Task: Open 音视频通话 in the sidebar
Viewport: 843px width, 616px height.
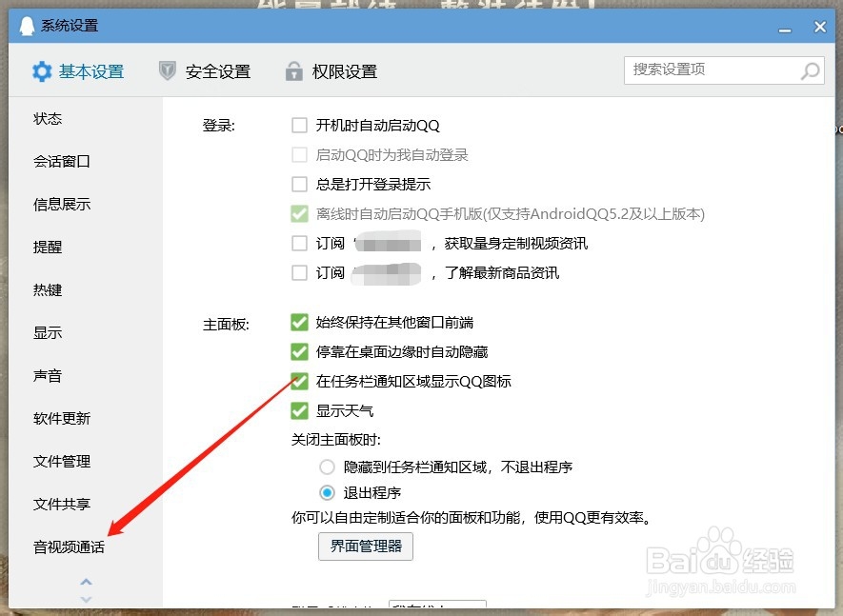Action: (69, 546)
